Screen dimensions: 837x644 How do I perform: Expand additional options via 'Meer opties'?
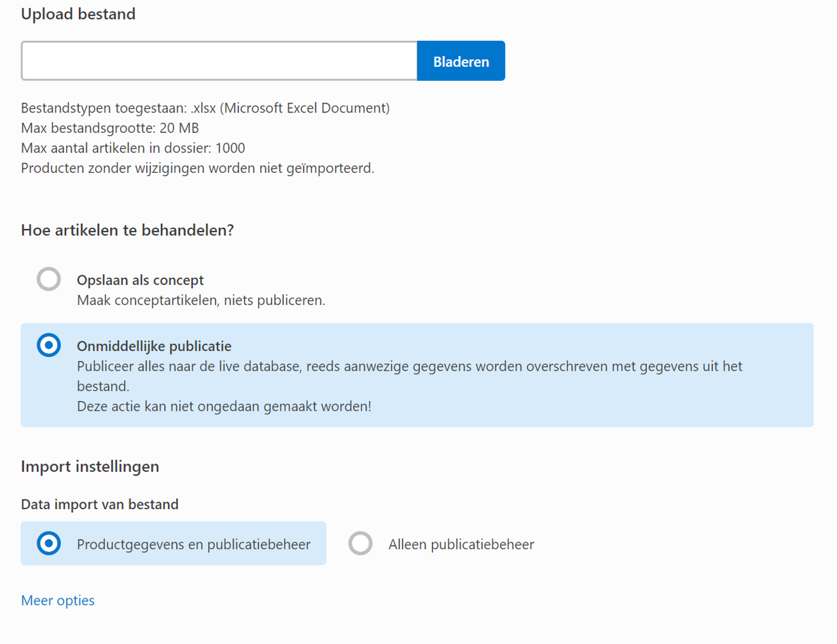pos(57,600)
